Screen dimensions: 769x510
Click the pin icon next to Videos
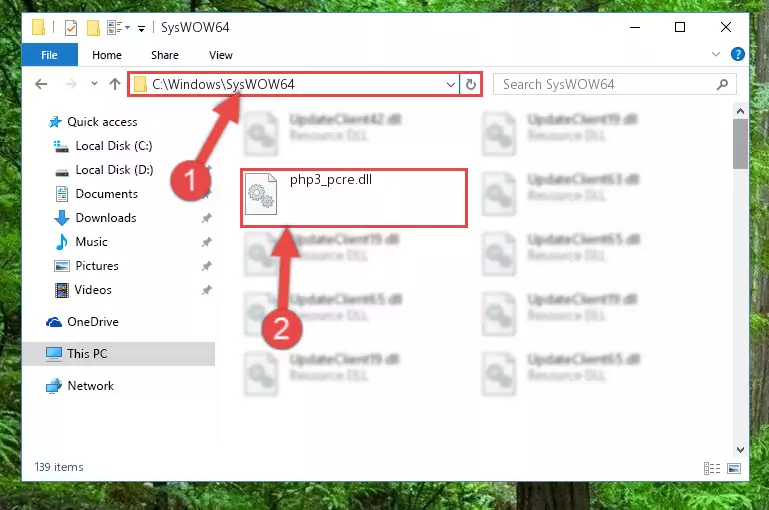(x=206, y=290)
